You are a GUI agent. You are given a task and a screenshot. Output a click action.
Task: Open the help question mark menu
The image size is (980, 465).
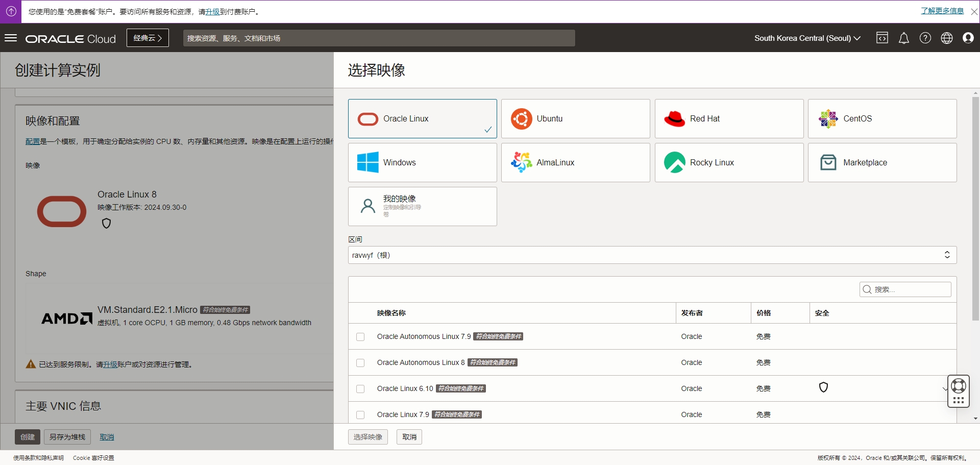pos(925,38)
